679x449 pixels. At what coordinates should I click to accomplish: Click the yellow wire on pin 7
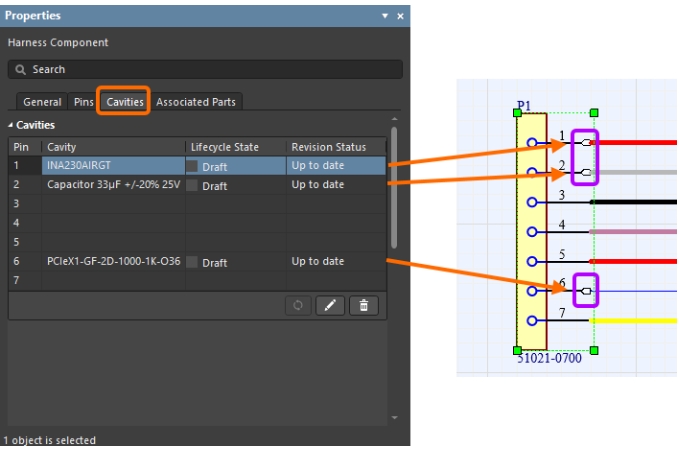[x=634, y=320]
